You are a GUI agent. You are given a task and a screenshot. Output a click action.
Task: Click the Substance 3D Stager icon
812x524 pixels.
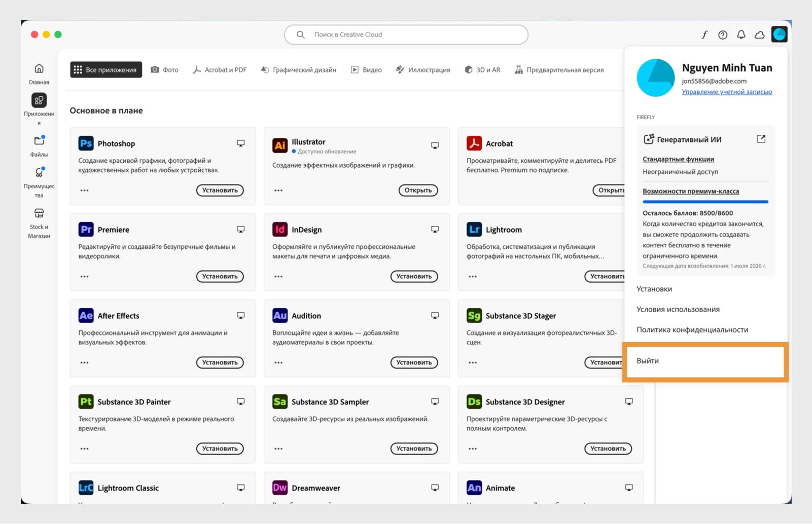click(x=474, y=316)
